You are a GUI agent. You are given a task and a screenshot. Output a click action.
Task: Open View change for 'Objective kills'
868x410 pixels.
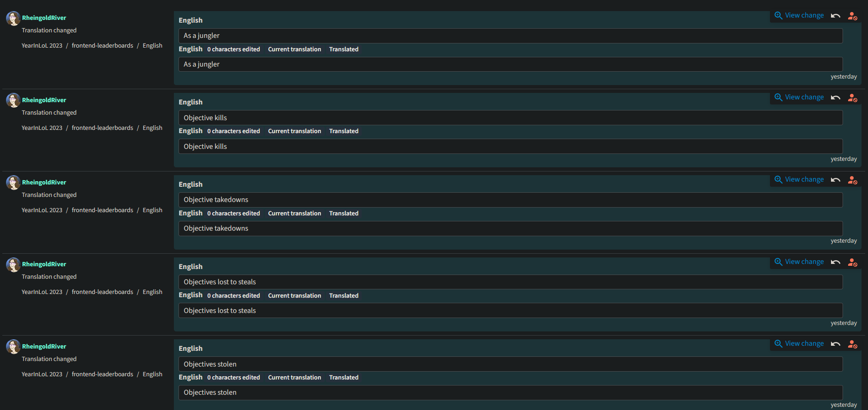click(x=799, y=97)
